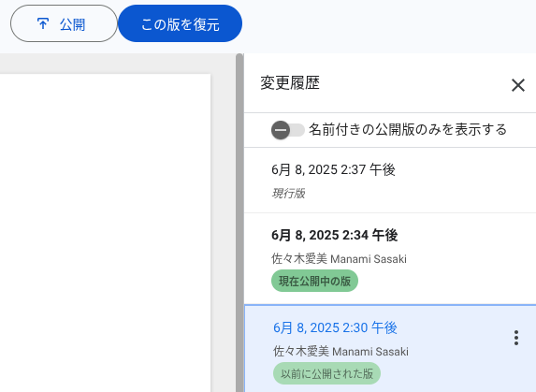Click the upload arrow icon in 公開 button
The height and width of the screenshot is (392, 536).
click(x=43, y=23)
